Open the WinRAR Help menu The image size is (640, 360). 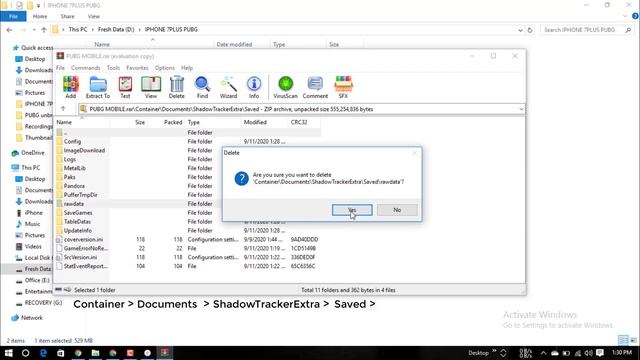click(x=187, y=68)
